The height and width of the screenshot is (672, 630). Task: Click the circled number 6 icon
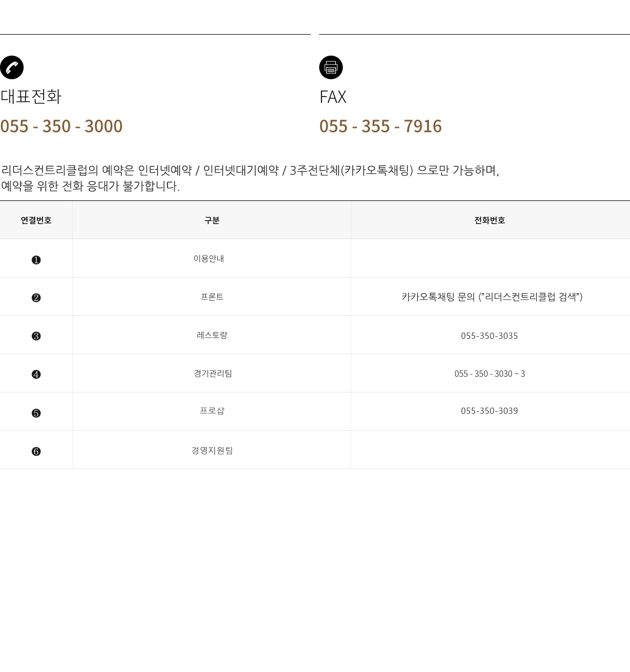click(x=36, y=452)
